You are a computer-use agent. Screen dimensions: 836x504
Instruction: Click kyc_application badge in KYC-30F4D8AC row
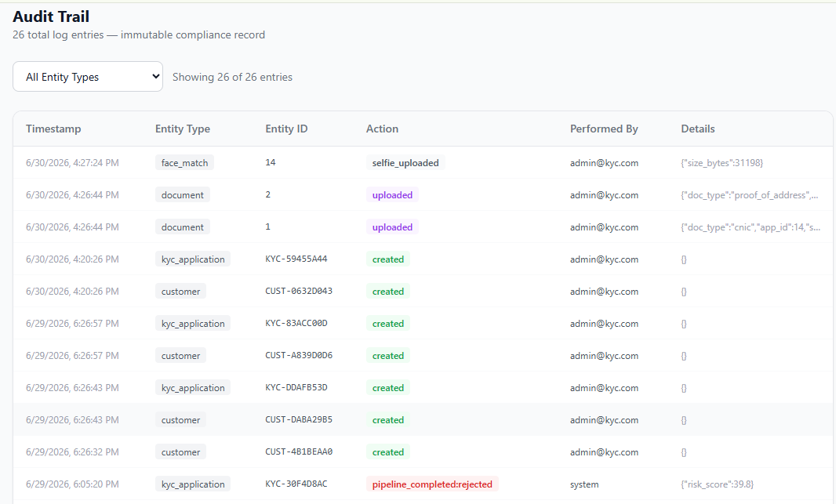coord(193,484)
